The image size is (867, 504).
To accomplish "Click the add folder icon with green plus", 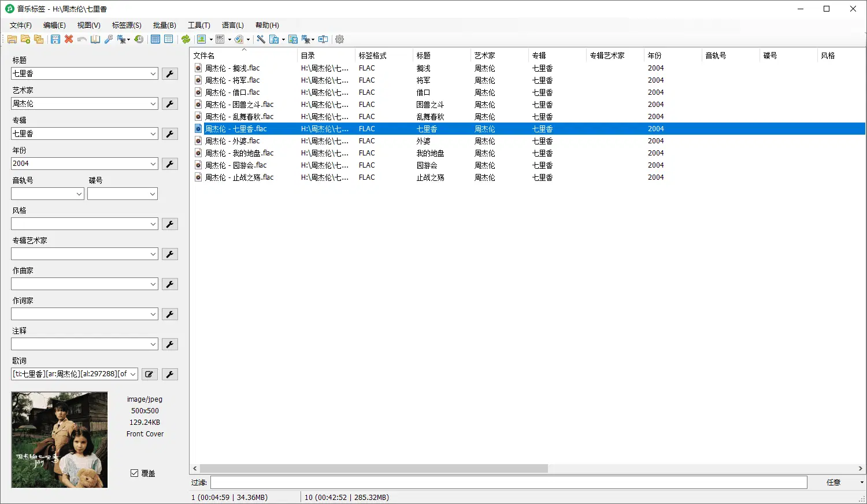I will [25, 39].
